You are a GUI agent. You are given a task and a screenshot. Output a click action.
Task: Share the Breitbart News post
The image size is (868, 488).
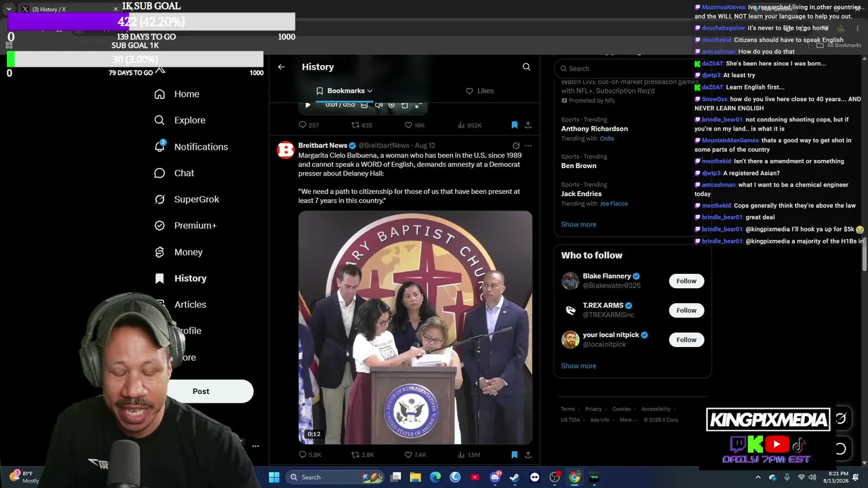528,455
